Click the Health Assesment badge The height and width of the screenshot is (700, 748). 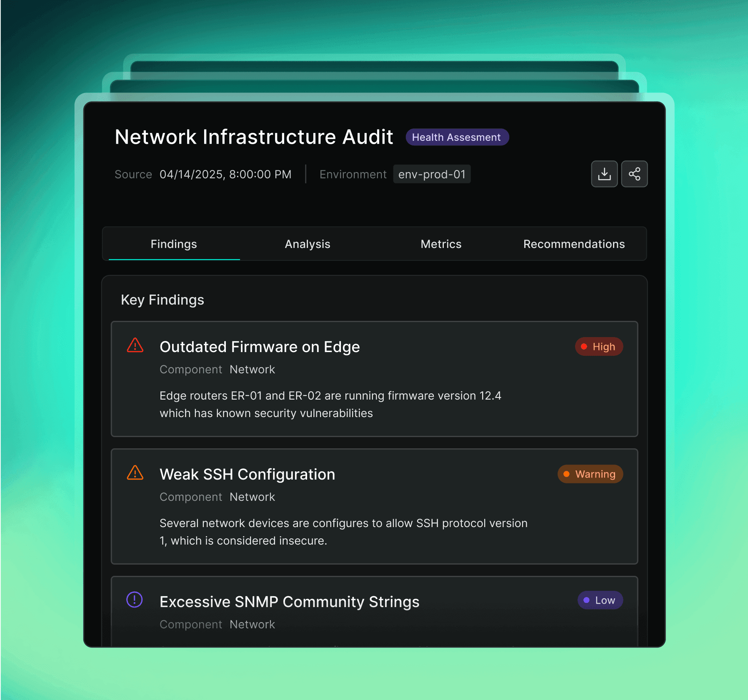pyautogui.click(x=457, y=137)
